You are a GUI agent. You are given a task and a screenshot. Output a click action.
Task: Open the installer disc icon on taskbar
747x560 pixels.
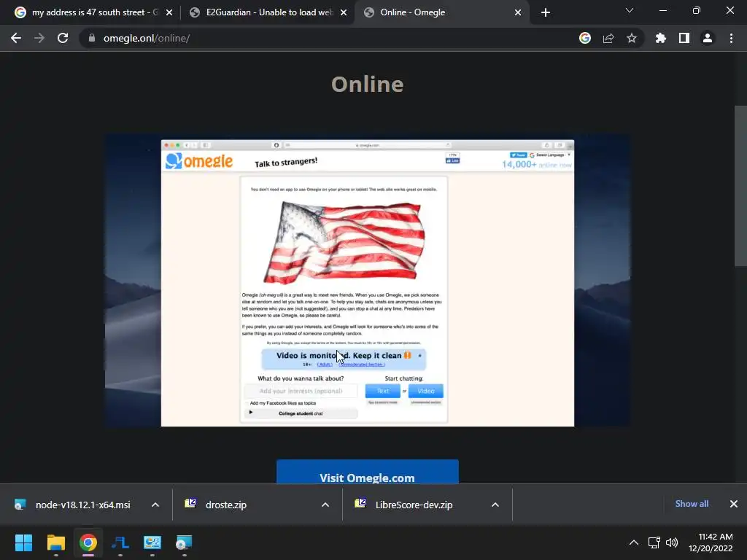click(185, 542)
